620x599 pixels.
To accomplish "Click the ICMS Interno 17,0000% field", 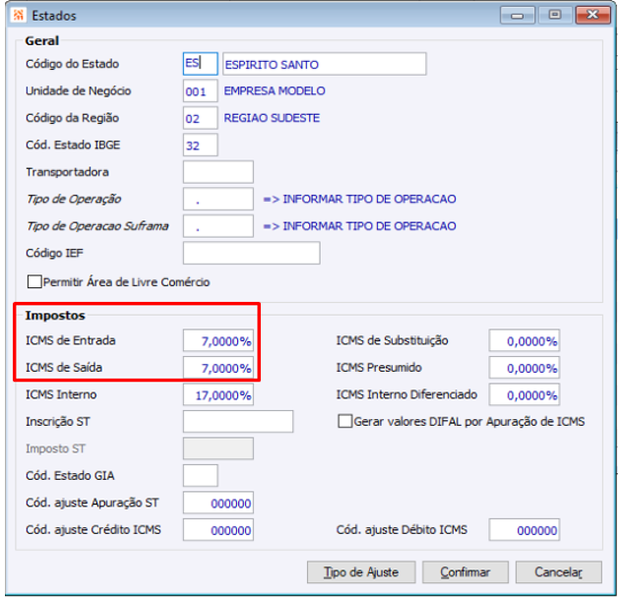I will [x=218, y=395].
